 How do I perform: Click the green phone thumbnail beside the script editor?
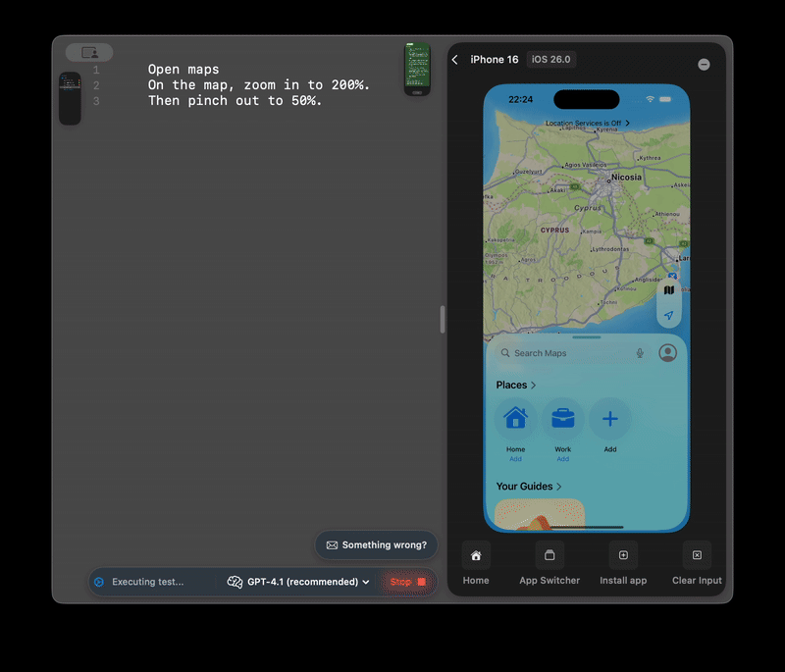point(418,69)
